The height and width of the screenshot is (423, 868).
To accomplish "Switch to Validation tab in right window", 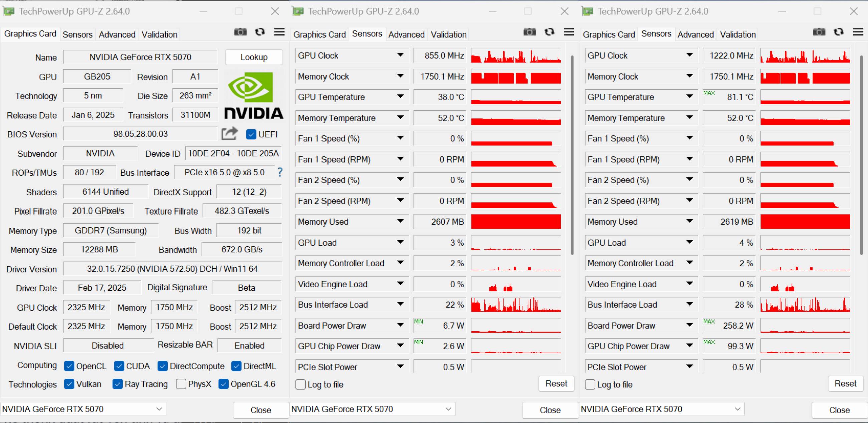I will (x=738, y=34).
